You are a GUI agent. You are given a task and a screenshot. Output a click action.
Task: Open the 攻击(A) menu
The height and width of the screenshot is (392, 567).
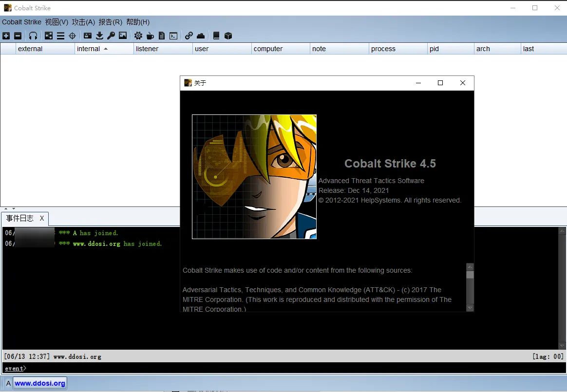83,22
